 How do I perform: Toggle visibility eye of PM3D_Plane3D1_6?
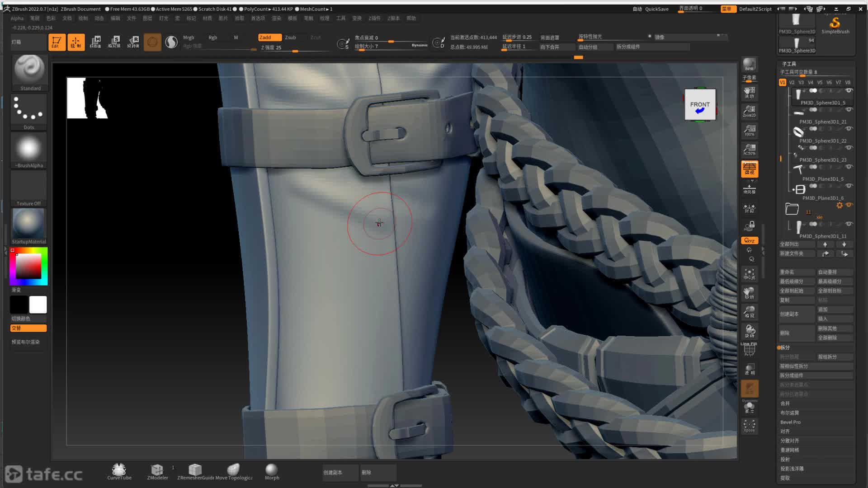pos(849,186)
